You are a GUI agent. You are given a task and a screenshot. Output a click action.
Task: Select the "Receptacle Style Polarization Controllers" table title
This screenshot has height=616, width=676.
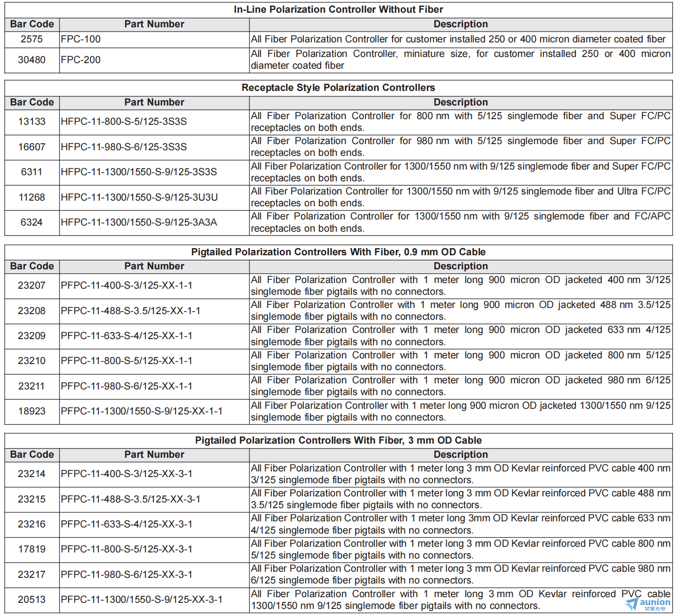pyautogui.click(x=338, y=88)
